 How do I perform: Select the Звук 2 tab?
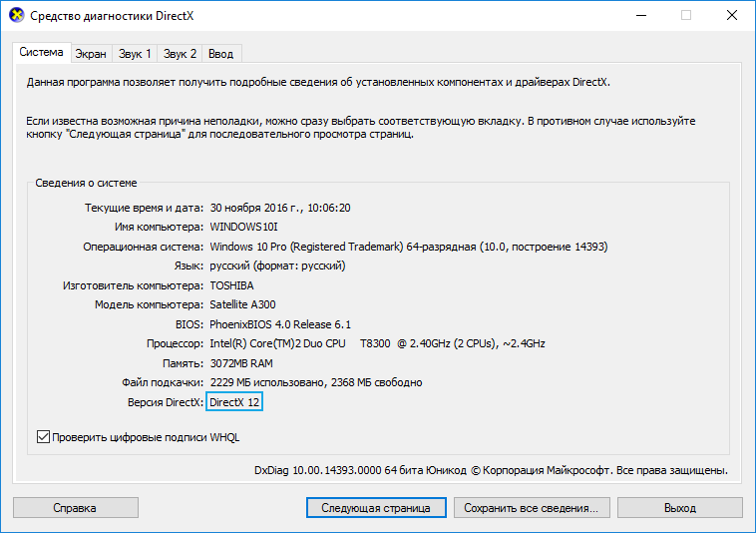[x=181, y=53]
